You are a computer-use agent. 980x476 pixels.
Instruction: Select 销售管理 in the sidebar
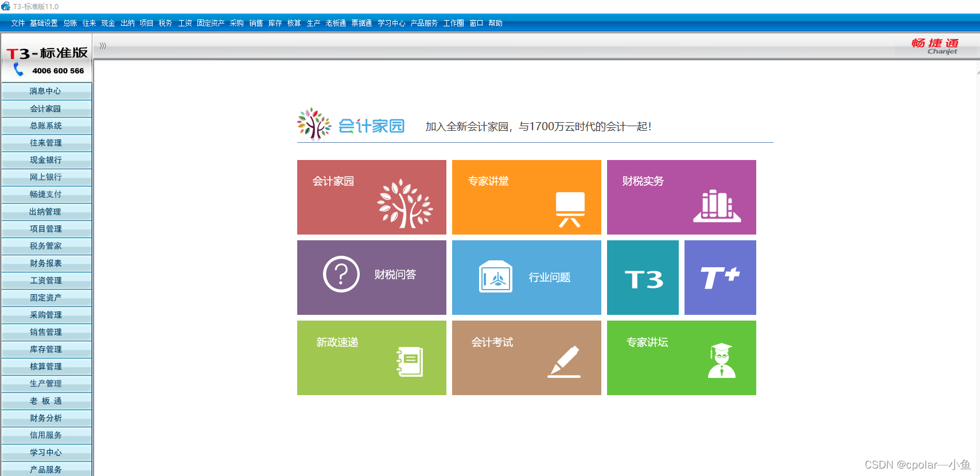(x=46, y=332)
